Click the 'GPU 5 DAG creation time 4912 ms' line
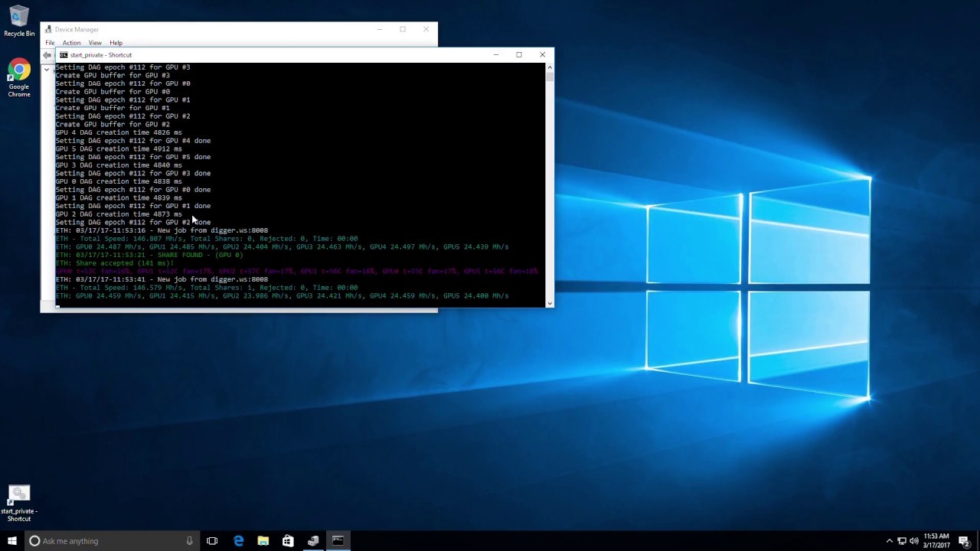 coord(119,148)
